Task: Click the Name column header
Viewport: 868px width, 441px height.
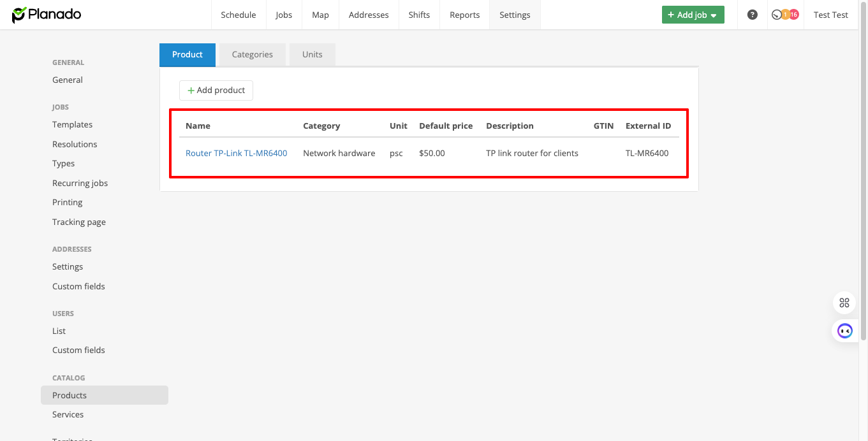Action: point(198,126)
